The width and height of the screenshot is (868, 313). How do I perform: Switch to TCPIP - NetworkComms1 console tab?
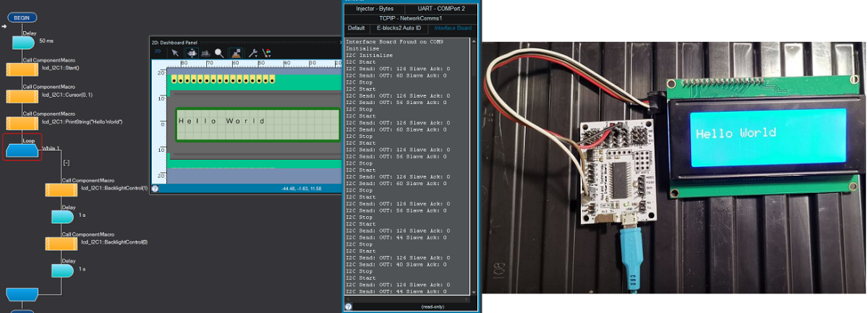click(x=411, y=17)
